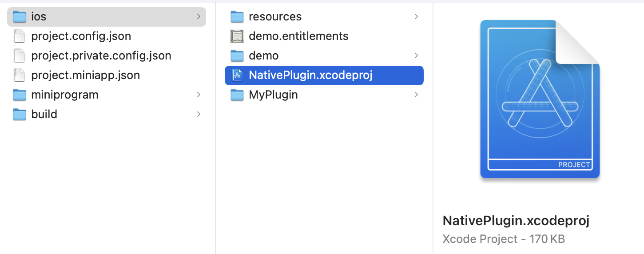The image size is (644, 254).
Task: Expand the resources folder chevron
Action: click(416, 16)
